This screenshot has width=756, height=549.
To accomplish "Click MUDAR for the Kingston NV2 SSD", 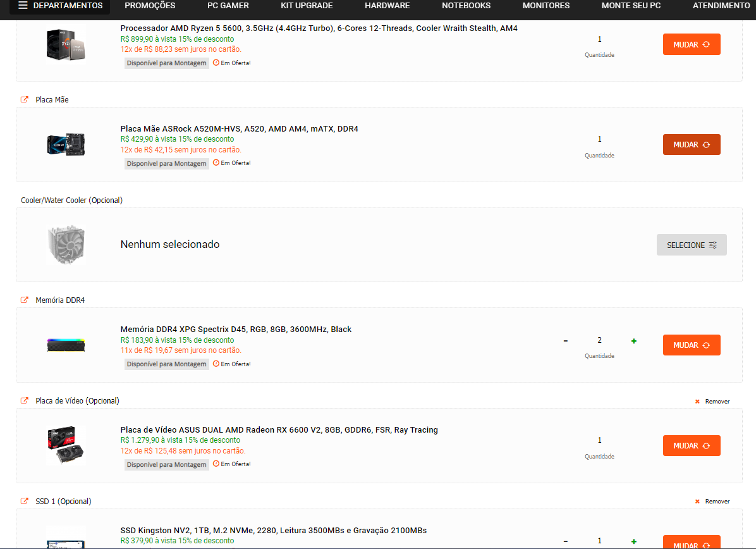I will coord(692,543).
